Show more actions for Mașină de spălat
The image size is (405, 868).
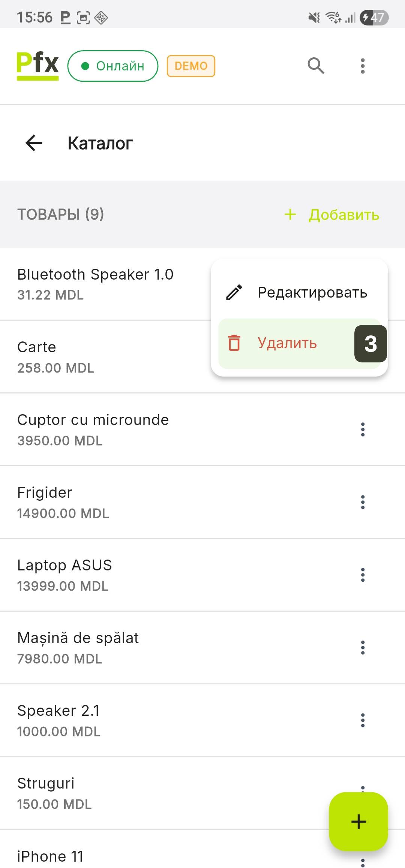[362, 648]
